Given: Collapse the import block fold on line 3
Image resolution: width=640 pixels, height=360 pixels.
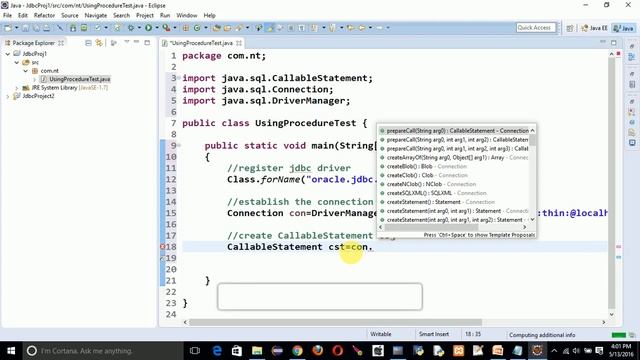Looking at the screenshot, I should (179, 78).
